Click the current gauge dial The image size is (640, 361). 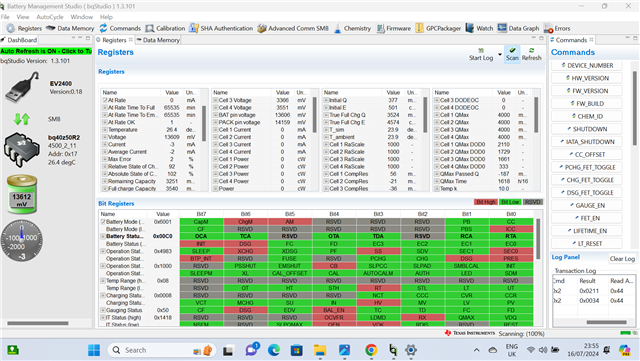(x=22, y=241)
